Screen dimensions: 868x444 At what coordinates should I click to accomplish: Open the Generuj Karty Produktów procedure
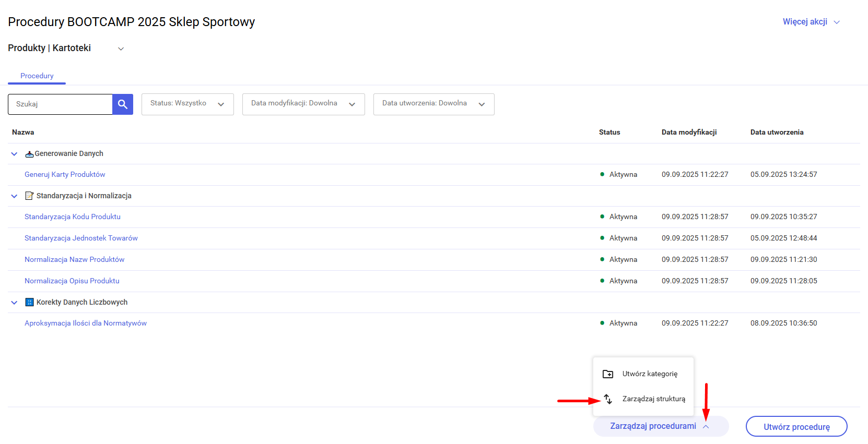(65, 175)
